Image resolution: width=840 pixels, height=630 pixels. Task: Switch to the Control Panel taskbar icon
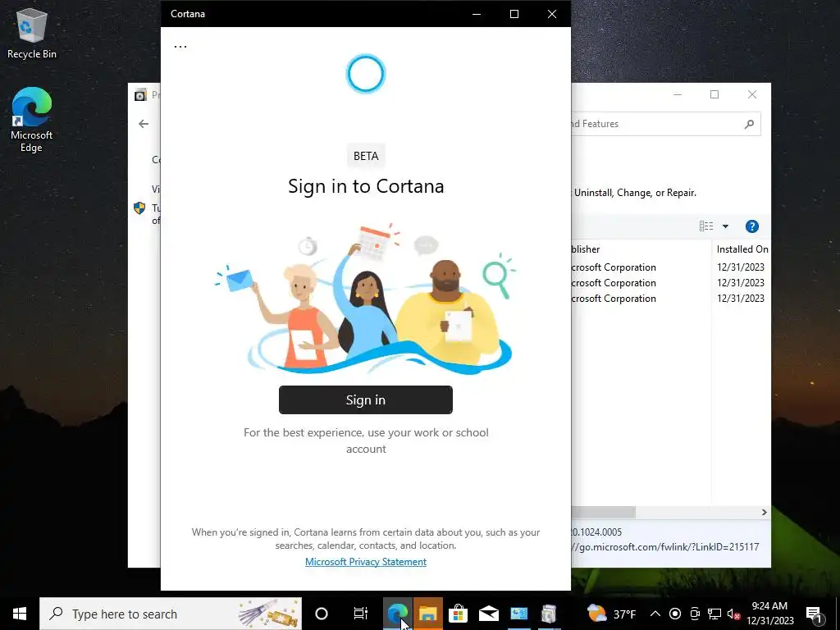[x=518, y=614]
